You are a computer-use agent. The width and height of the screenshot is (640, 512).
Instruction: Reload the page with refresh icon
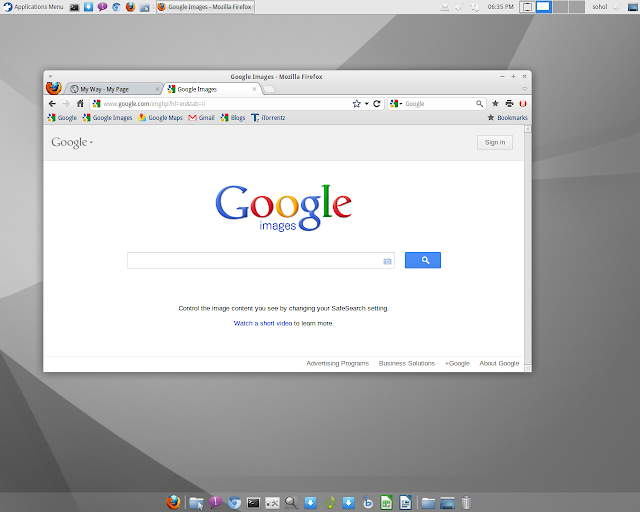point(377,104)
